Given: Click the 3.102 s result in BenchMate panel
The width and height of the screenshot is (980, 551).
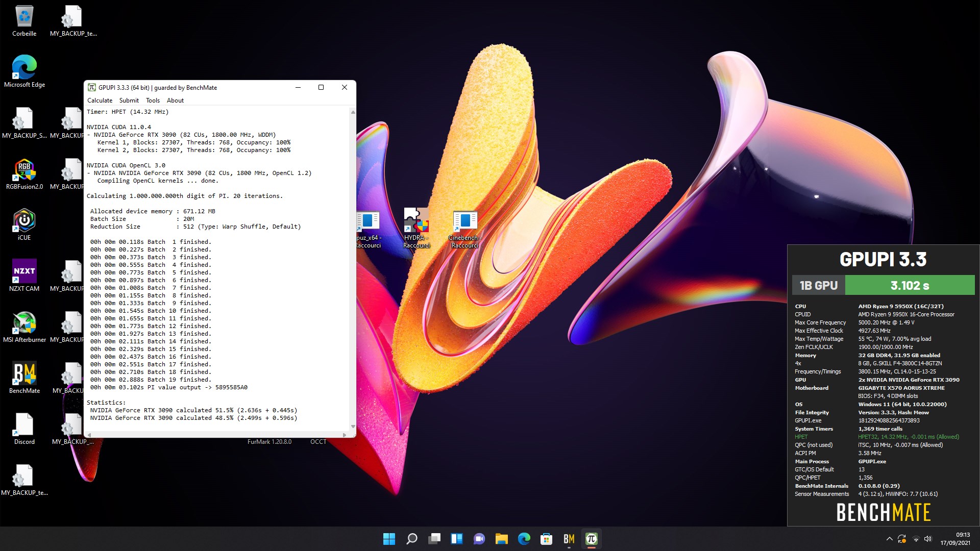Looking at the screenshot, I should 910,285.
